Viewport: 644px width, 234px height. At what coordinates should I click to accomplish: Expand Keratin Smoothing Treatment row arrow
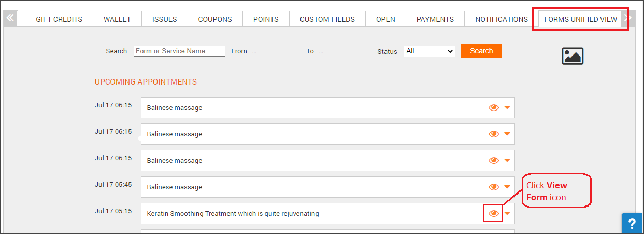point(507,213)
